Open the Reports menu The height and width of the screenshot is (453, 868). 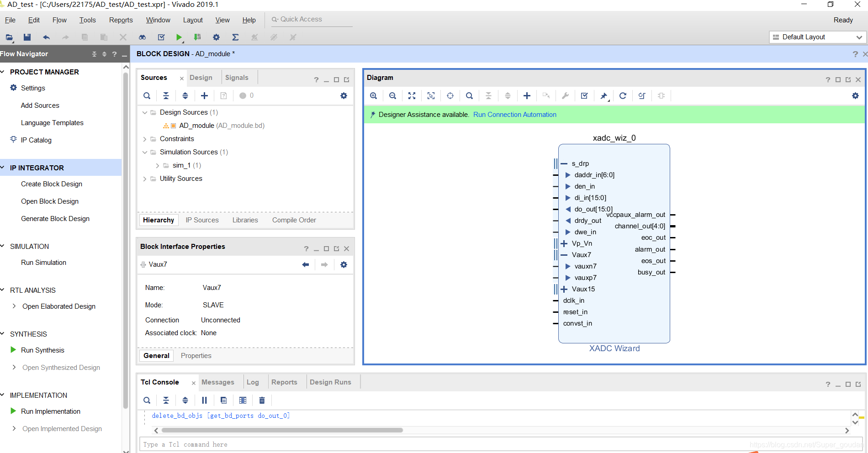tap(121, 20)
